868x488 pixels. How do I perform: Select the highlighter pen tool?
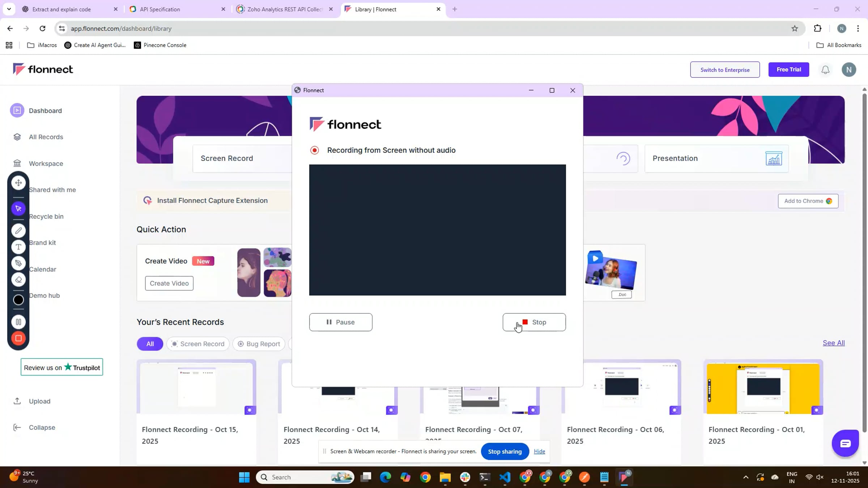[x=18, y=263]
